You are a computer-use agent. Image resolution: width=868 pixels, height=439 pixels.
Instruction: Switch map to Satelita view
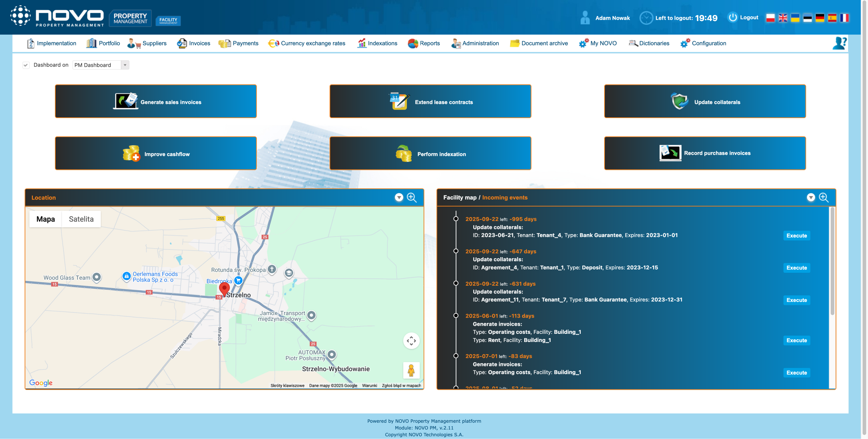pos(81,219)
